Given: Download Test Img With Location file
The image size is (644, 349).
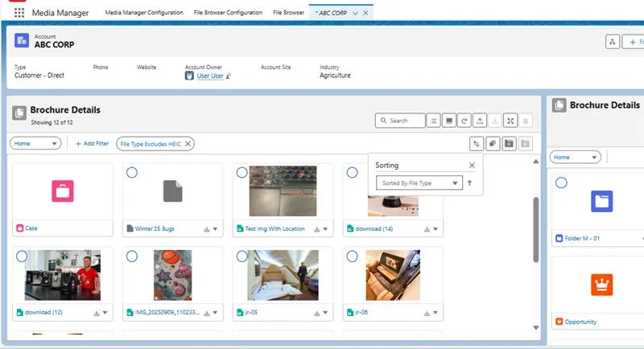Looking at the screenshot, I should (x=316, y=229).
